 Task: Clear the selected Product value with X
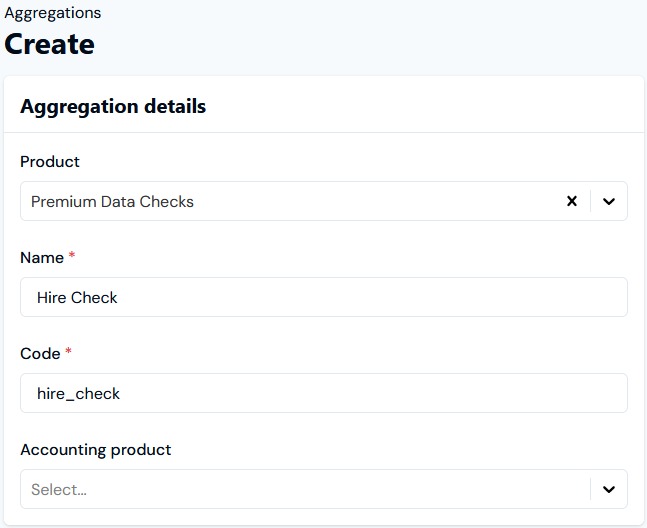572,201
